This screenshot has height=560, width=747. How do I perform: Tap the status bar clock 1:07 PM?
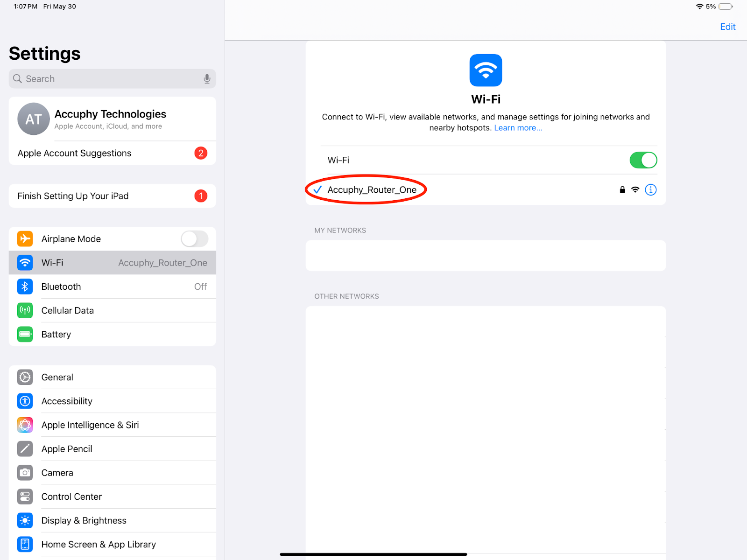(25, 7)
